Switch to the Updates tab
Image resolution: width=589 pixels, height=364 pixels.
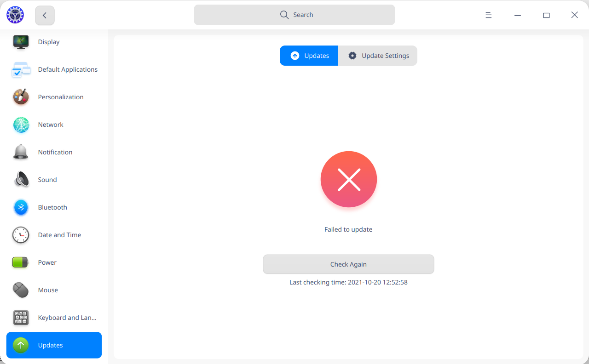(309, 56)
